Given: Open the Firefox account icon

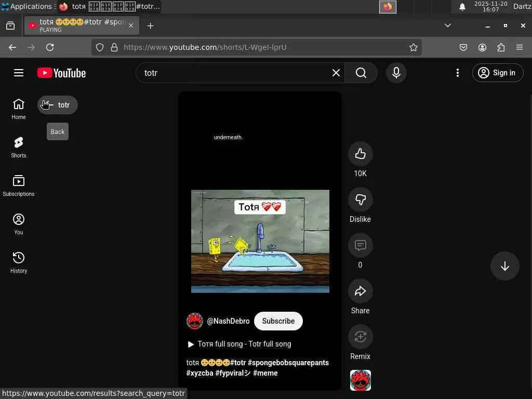Looking at the screenshot, I should (x=482, y=47).
